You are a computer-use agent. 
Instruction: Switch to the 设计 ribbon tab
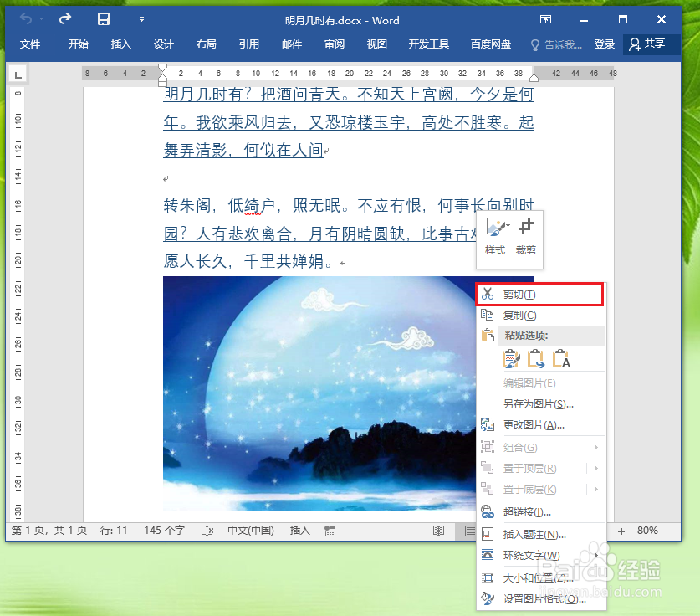[x=163, y=44]
